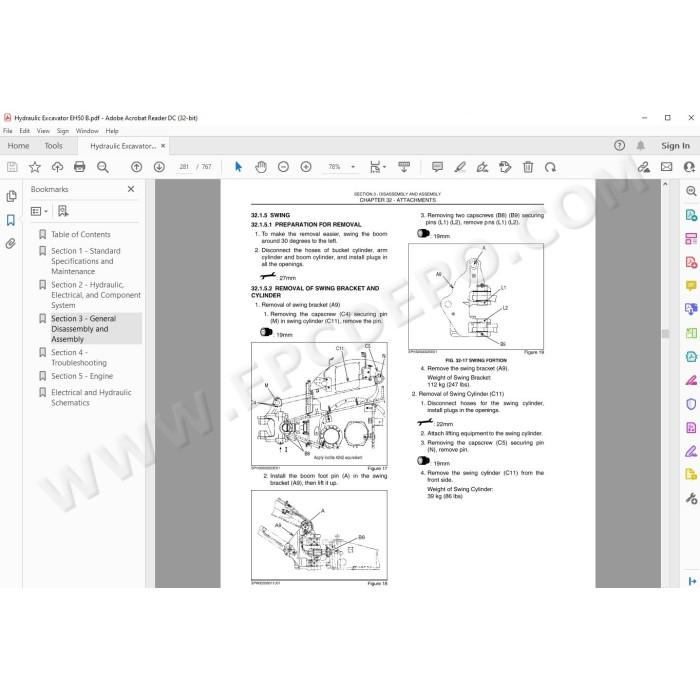Click the read mode scrolling icon
Screen dimensions: 700x700
click(404, 167)
